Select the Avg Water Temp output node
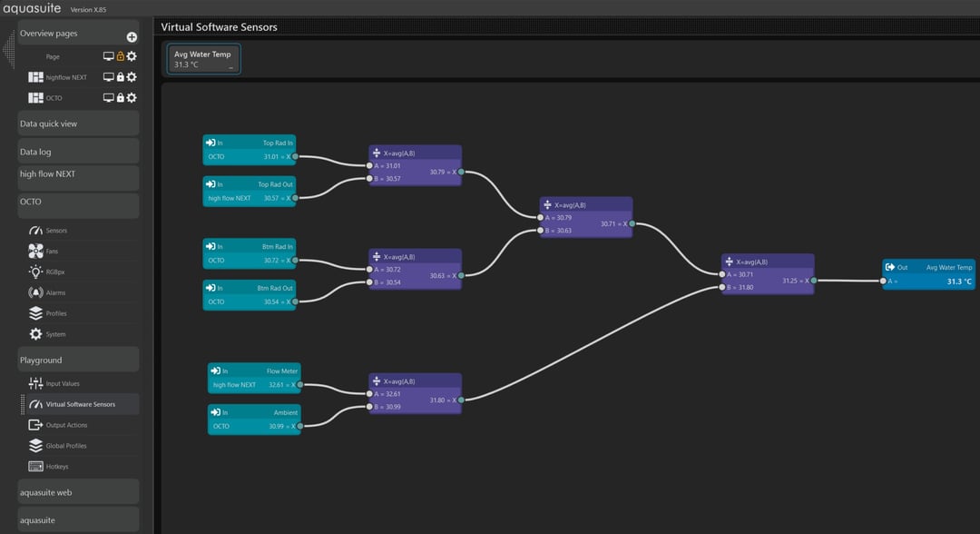Screen dimensions: 980x534 coord(927,274)
